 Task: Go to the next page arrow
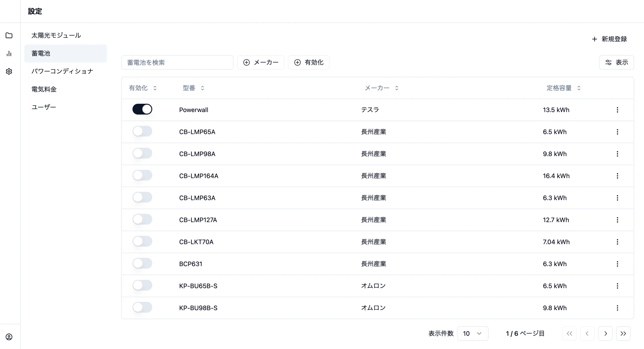(605, 334)
